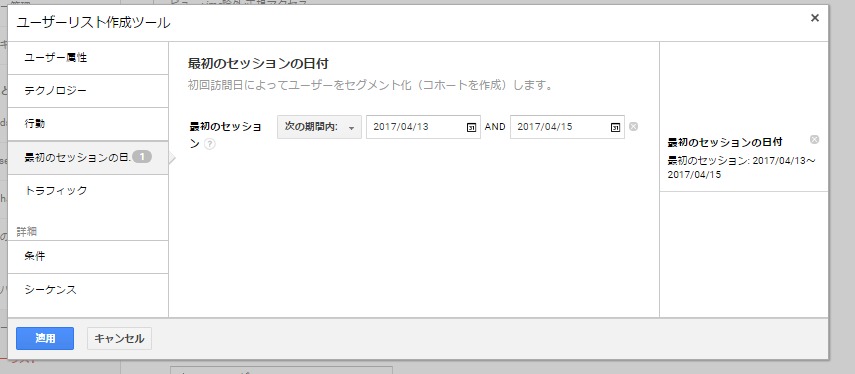Open the start date calendar picker icon

tap(471, 127)
